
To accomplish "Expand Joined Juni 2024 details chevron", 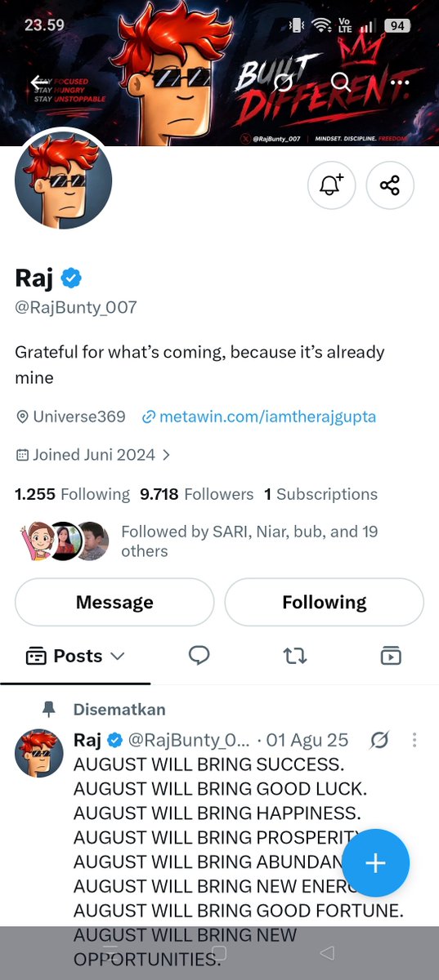I will point(167,455).
